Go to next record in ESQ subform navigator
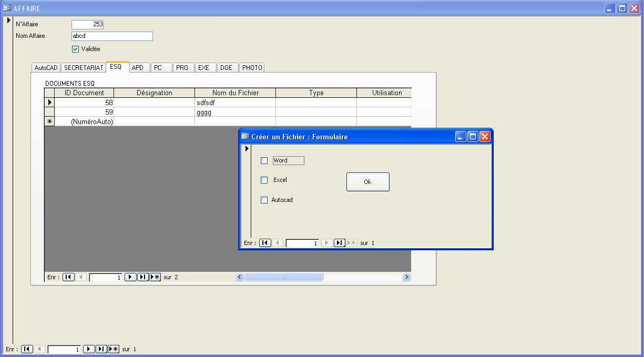 (x=130, y=277)
